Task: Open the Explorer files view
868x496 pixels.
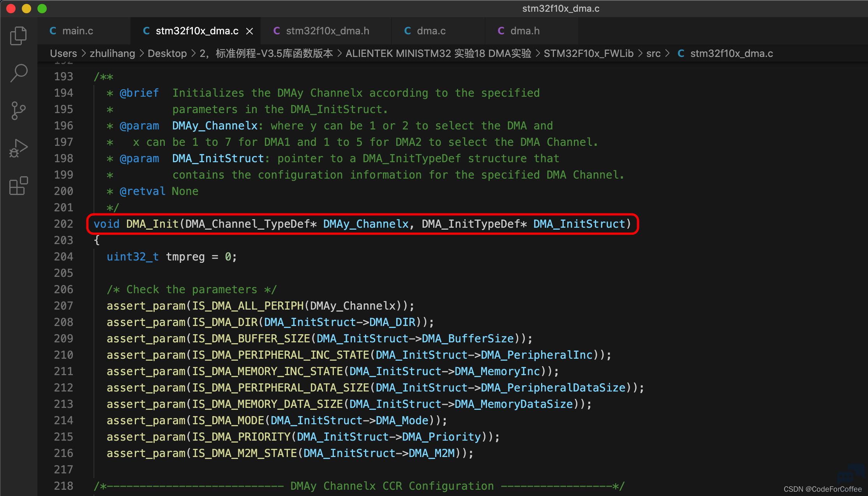Action: point(18,36)
